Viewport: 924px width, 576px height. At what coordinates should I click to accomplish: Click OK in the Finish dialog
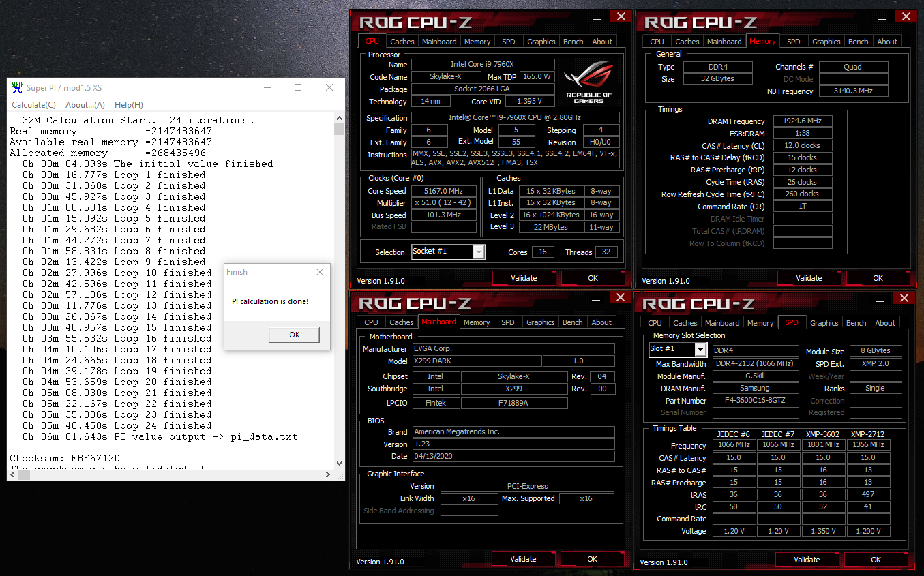coord(294,335)
